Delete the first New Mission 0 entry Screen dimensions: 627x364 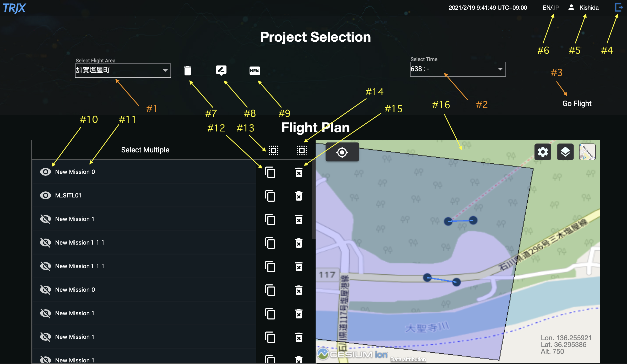click(299, 172)
